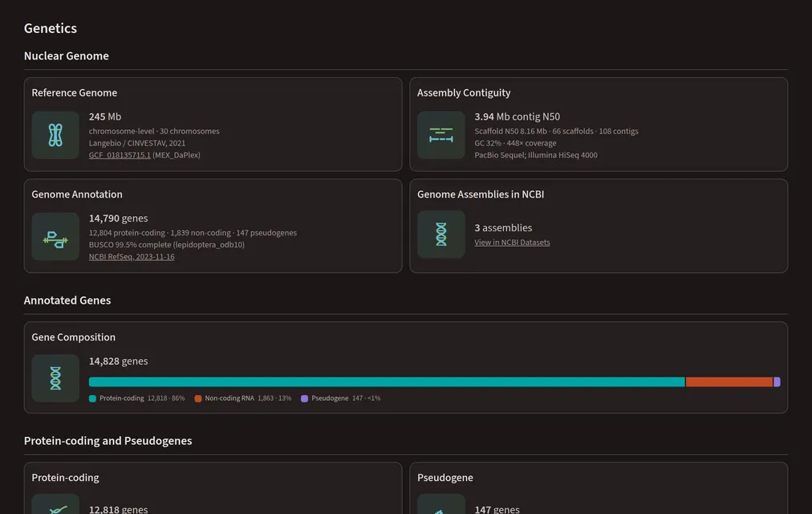
Task: Select the teal Protein-coding legend swatch
Action: tap(93, 398)
